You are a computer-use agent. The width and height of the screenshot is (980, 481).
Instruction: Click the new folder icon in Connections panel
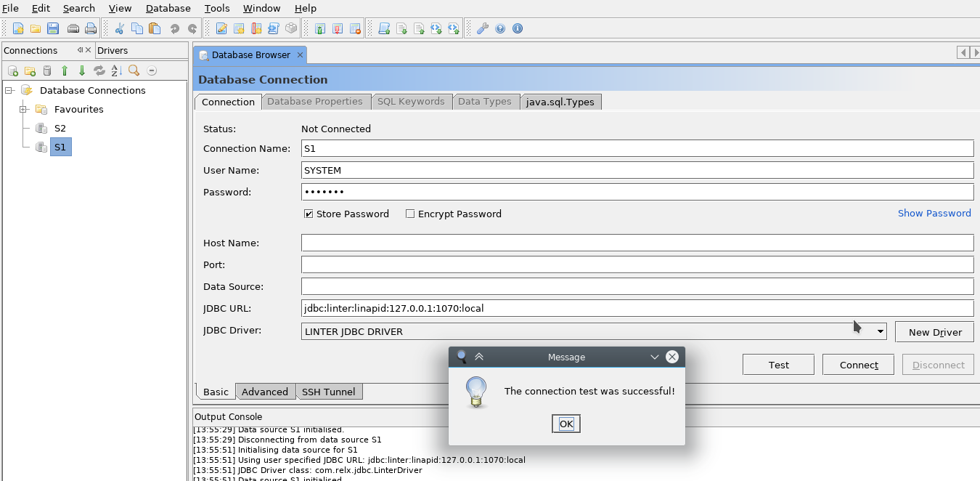[30, 70]
